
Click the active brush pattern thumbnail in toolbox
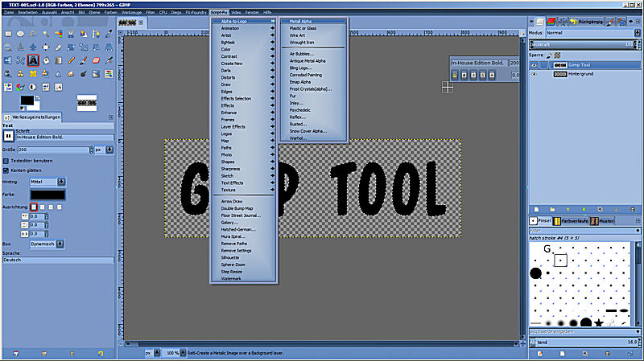pos(87,103)
